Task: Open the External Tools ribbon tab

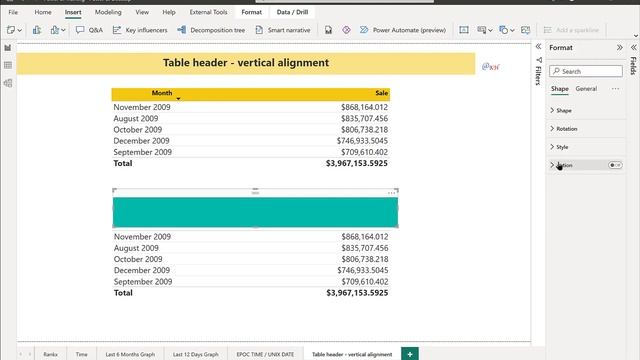Action: click(x=208, y=12)
